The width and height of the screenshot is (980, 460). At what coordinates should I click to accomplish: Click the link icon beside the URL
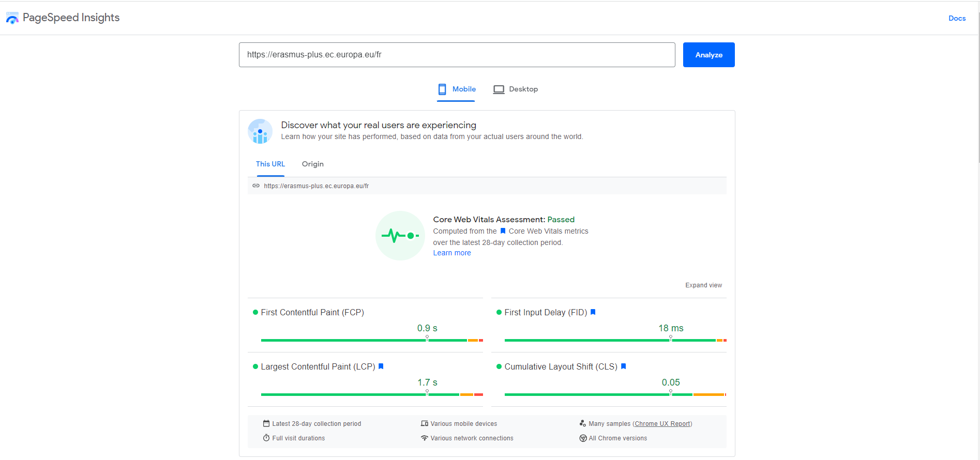click(x=256, y=186)
